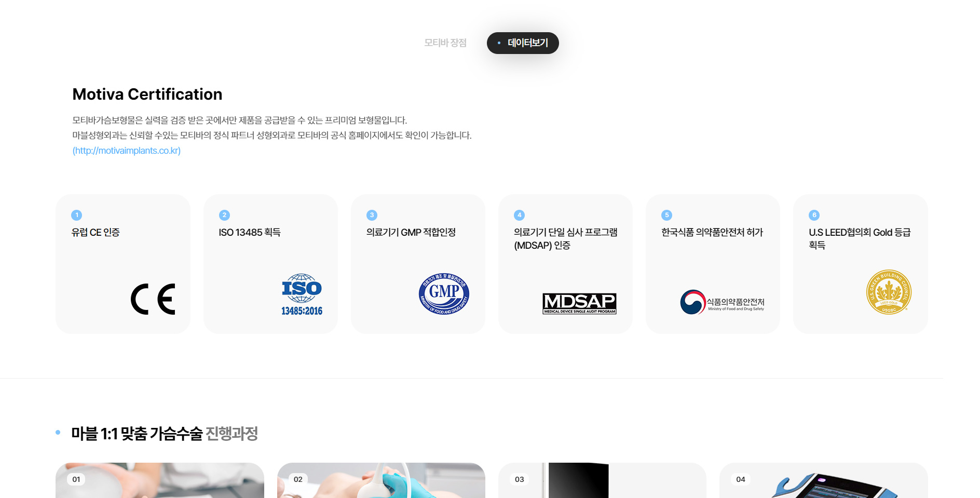
Task: Click the 유럽 CE 인증 card title
Action: pyautogui.click(x=96, y=232)
